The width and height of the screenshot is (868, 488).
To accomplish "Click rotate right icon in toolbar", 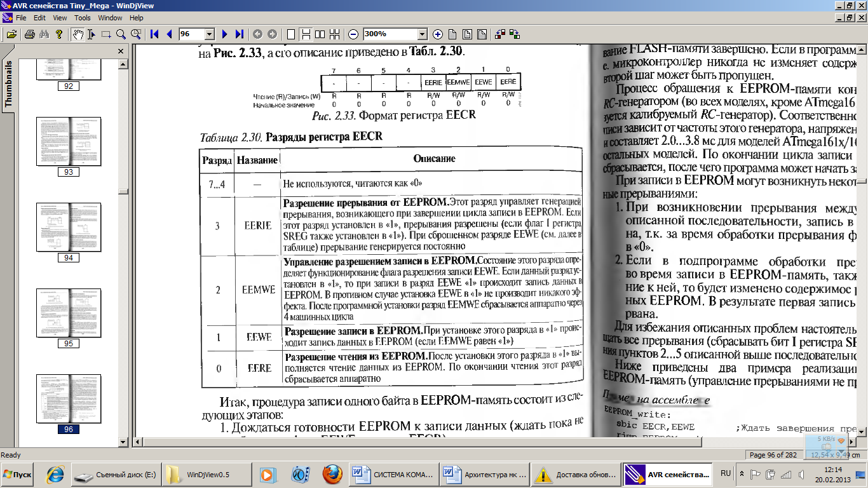I will click(515, 34).
